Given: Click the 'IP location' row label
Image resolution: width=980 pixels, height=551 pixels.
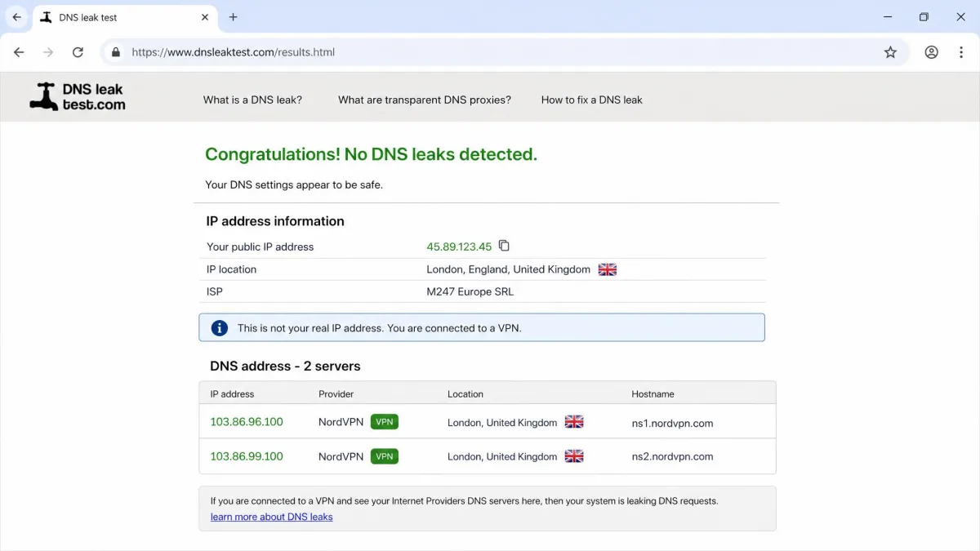Looking at the screenshot, I should coord(231,269).
